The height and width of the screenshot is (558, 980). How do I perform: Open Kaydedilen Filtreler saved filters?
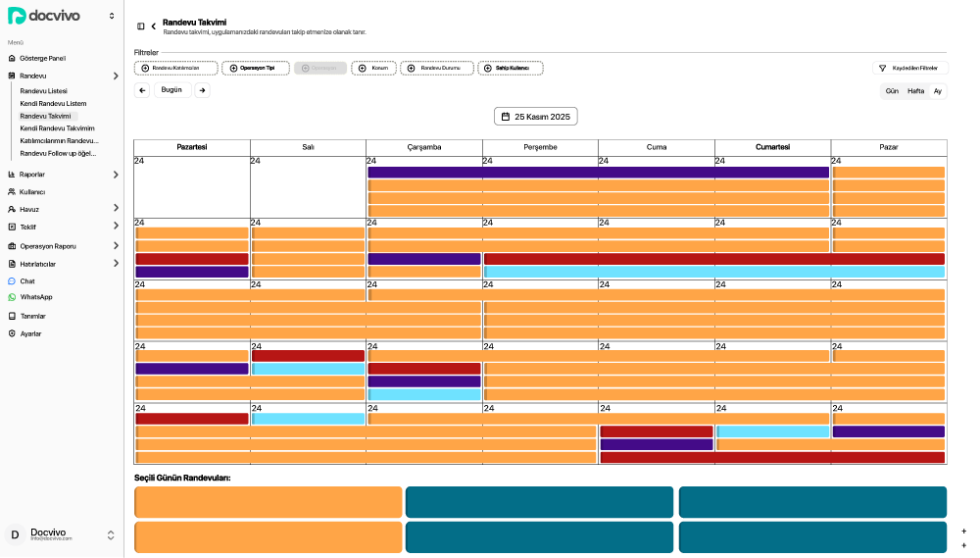point(908,69)
